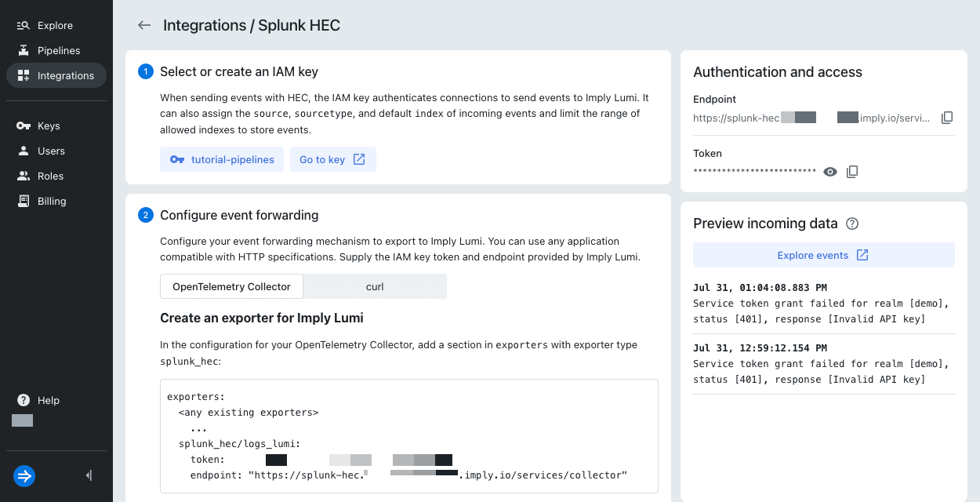This screenshot has width=980, height=502.
Task: Open the Pipelines section
Action: 56,50
